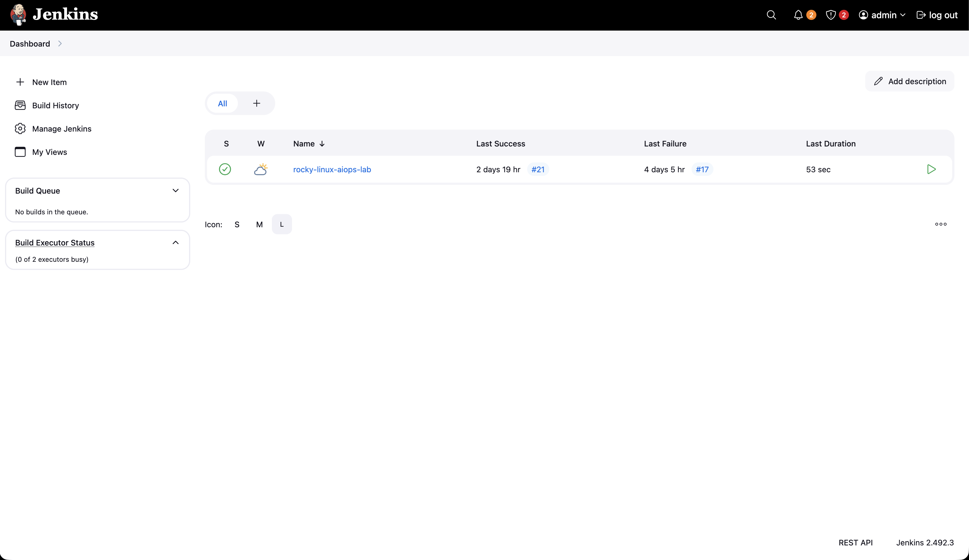Open the Build History link
This screenshot has height=560, width=969.
click(55, 105)
